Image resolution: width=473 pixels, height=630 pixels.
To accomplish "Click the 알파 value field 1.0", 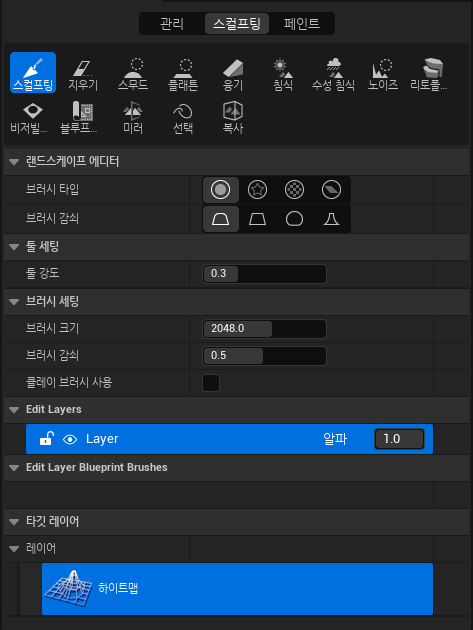I will click(x=399, y=439).
